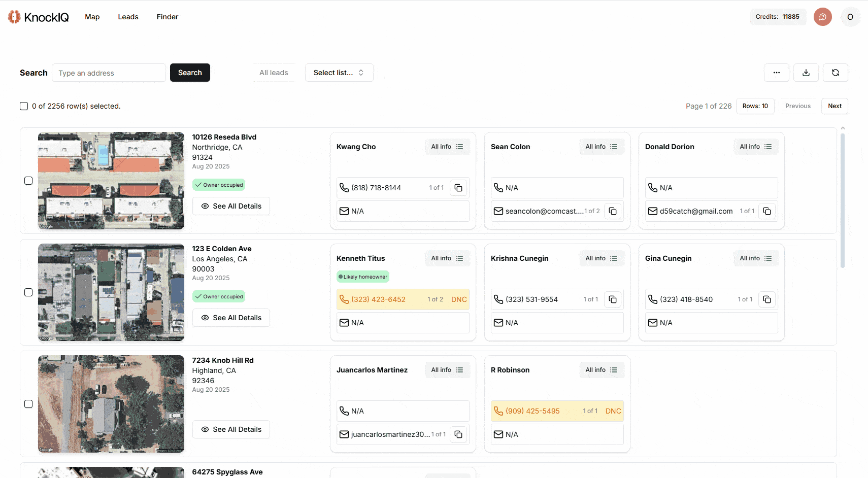Copy Gina Cunegin's phone number
Screen dimensions: 868x478
767,299
